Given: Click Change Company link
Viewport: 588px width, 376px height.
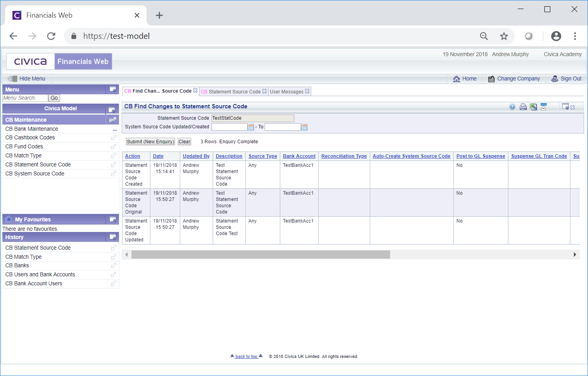Looking at the screenshot, I should tap(514, 78).
